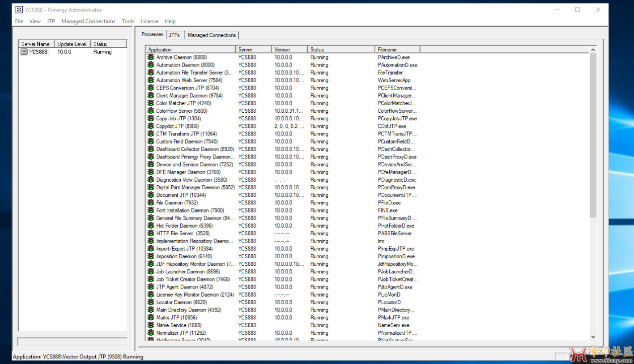Click the Normalizer JTP traffic light icon

point(151,333)
